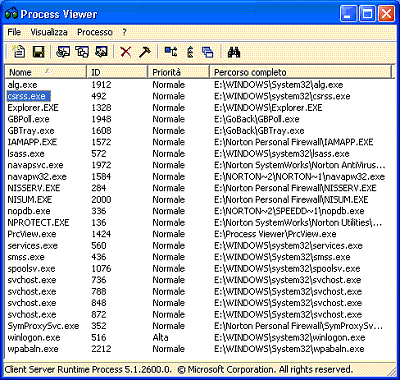400x380 pixels.
Task: Click the floppy disk save icon
Action: tap(39, 52)
